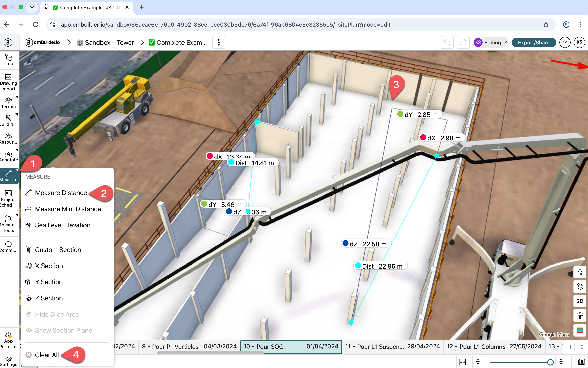The height and width of the screenshot is (368, 588).
Task: Click the cmBuilder home logo icon
Action: (8, 42)
